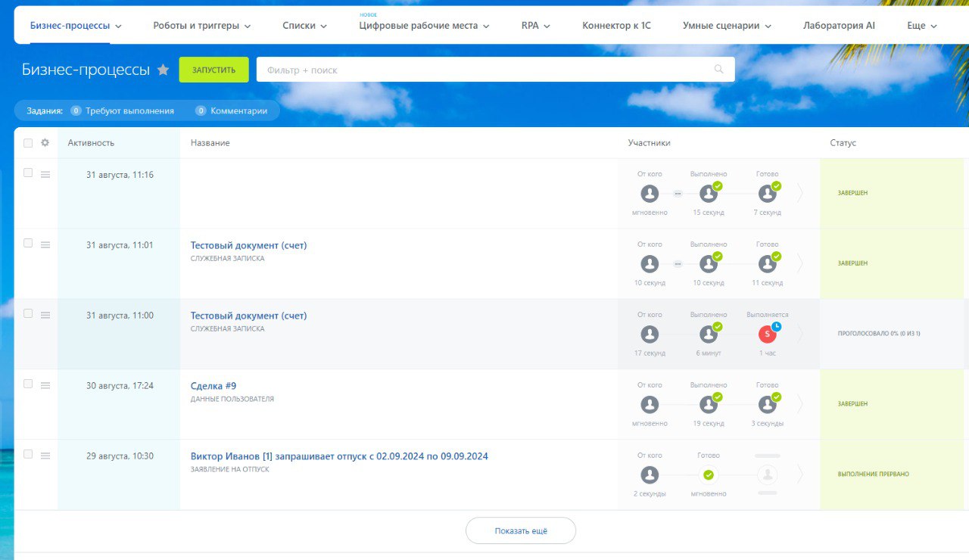
Task: Open grid settings gear icon
Action: (45, 142)
